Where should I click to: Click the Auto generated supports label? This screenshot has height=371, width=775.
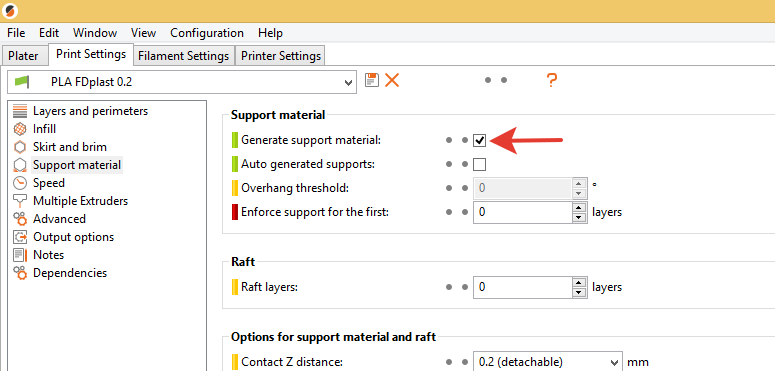[x=308, y=164]
